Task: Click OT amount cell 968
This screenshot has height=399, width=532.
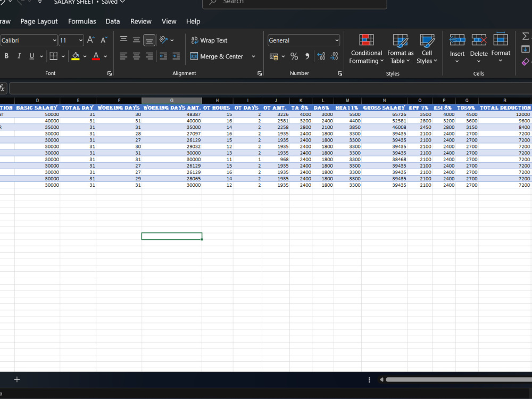Action: click(x=276, y=159)
